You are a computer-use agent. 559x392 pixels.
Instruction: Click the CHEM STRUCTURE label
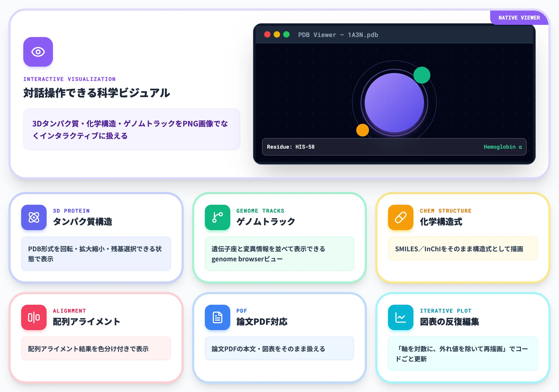coord(445,211)
